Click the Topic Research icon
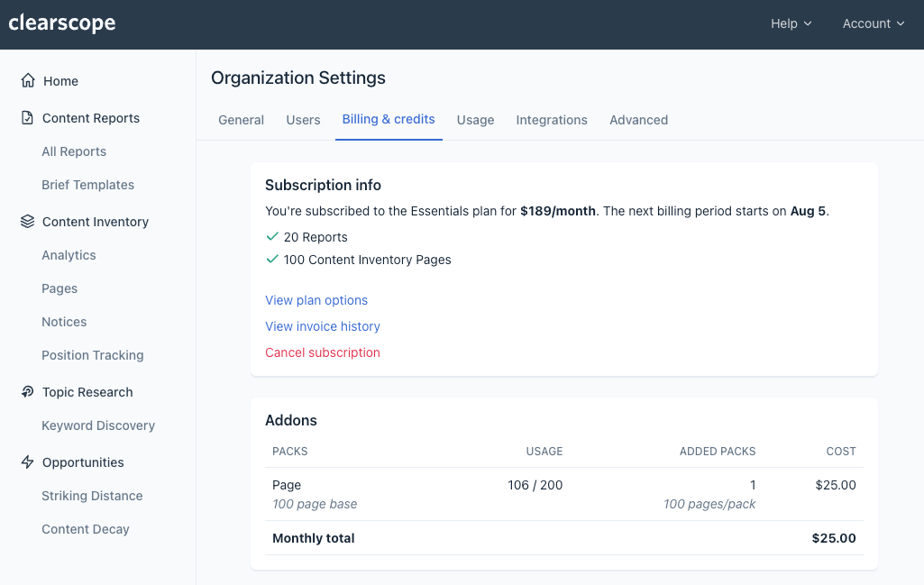Image resolution: width=924 pixels, height=585 pixels. [28, 392]
